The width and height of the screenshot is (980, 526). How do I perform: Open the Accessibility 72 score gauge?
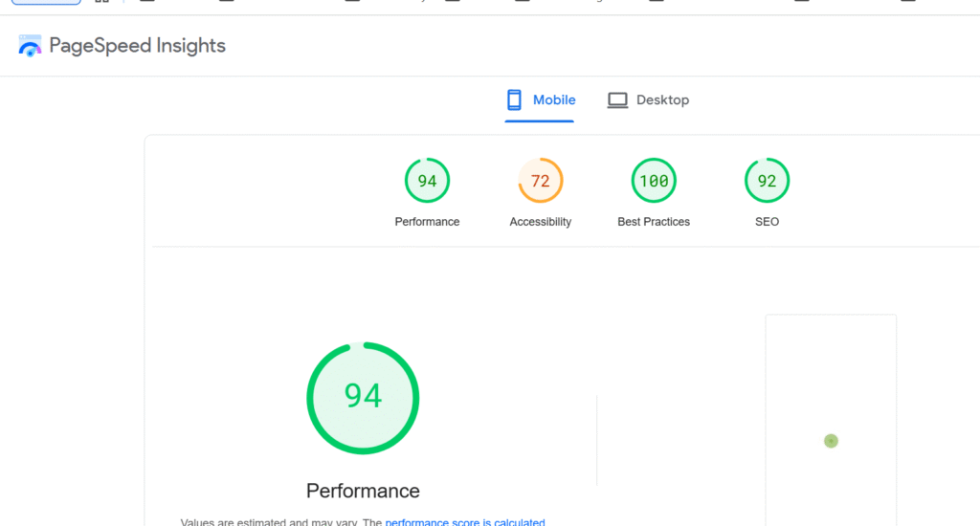coord(541,181)
